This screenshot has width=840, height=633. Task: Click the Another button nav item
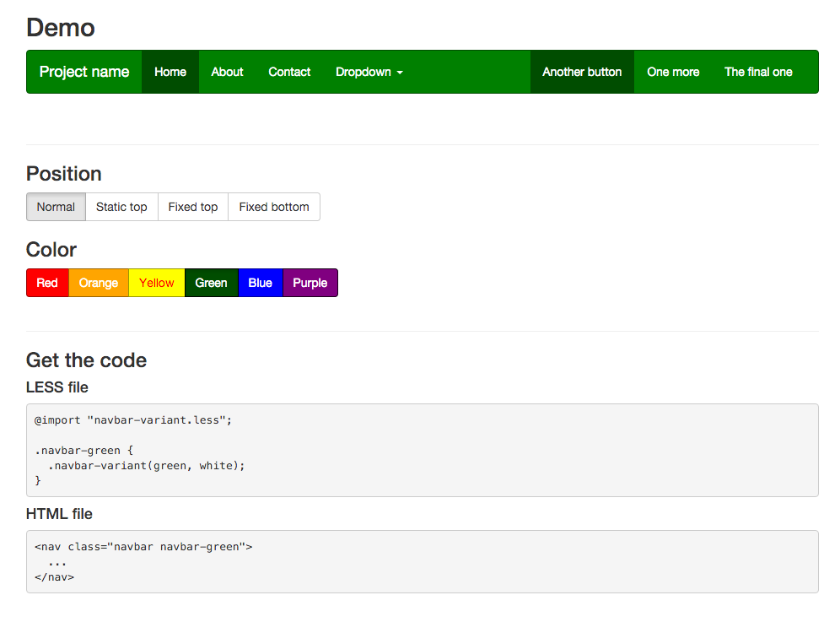click(582, 72)
